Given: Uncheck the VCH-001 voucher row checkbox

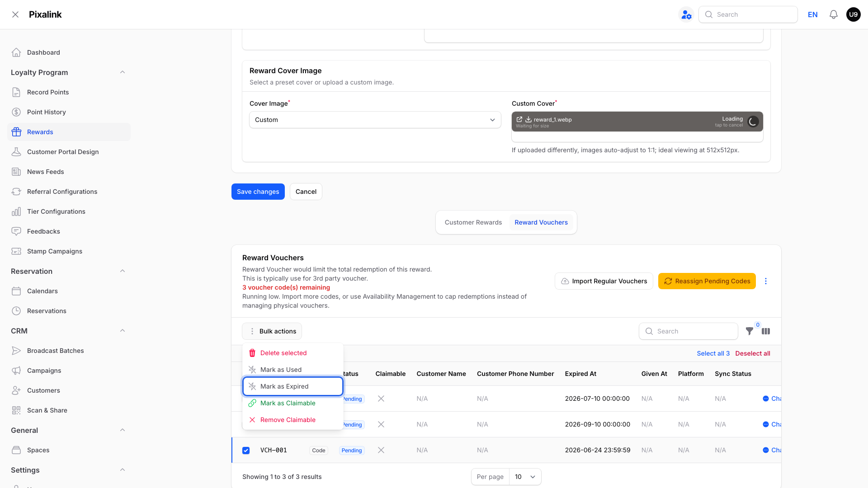Looking at the screenshot, I should click(246, 450).
